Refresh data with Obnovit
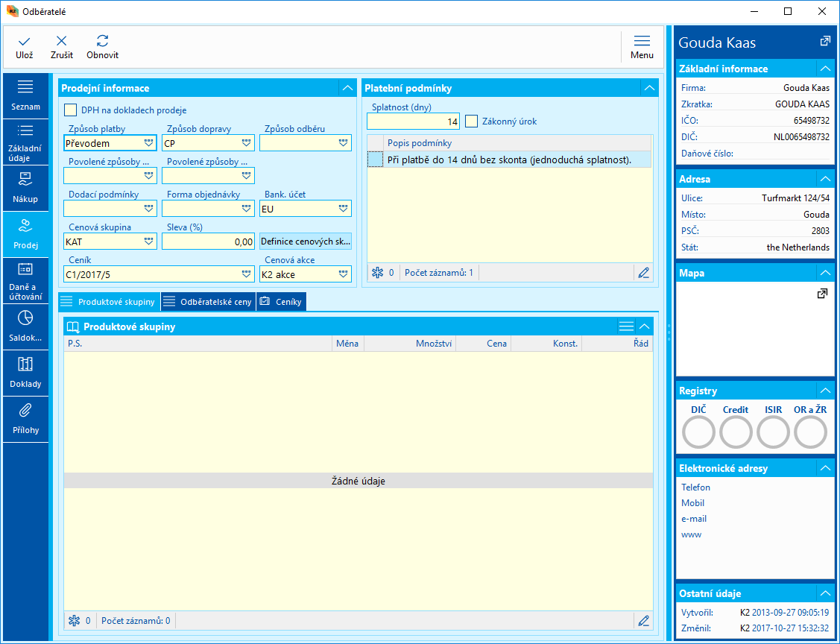840x644 pixels. (x=102, y=47)
